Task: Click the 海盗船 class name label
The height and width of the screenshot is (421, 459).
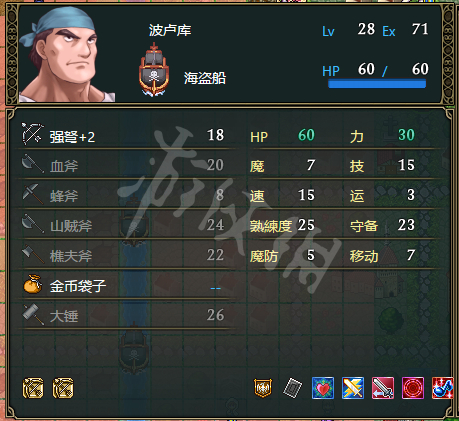Action: click(x=205, y=78)
